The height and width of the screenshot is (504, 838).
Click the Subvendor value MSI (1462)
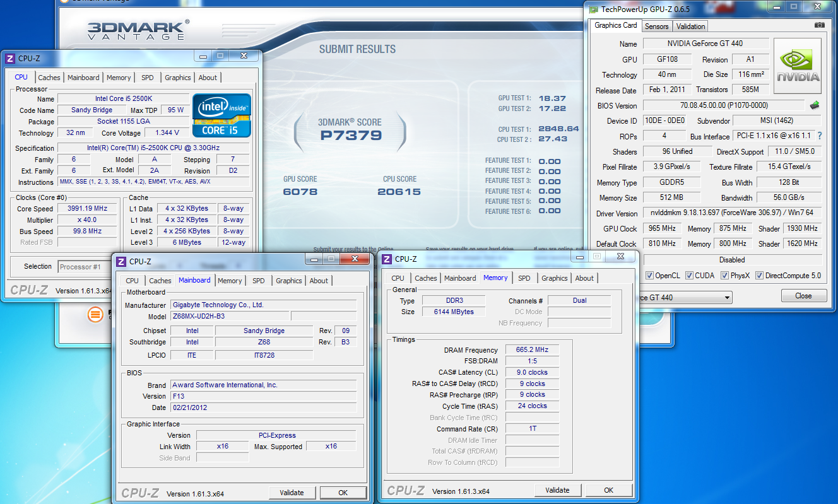777,120
